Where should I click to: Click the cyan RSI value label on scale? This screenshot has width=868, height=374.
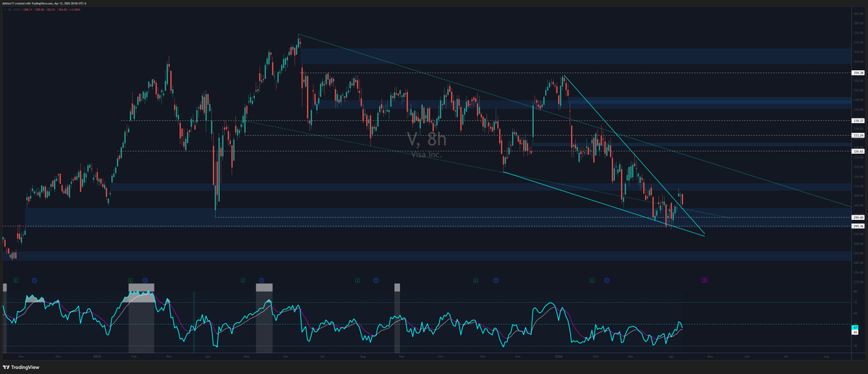coord(855,328)
